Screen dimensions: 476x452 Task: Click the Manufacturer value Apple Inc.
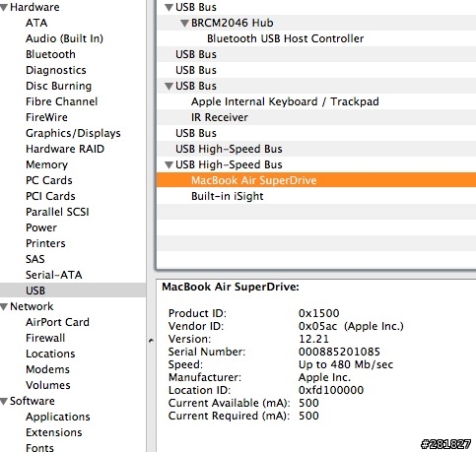point(324,377)
